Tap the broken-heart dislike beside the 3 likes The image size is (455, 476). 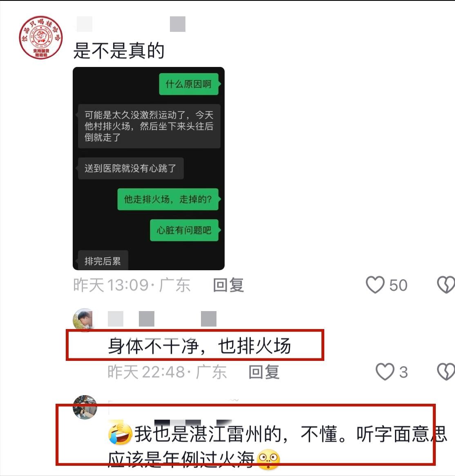click(x=446, y=371)
